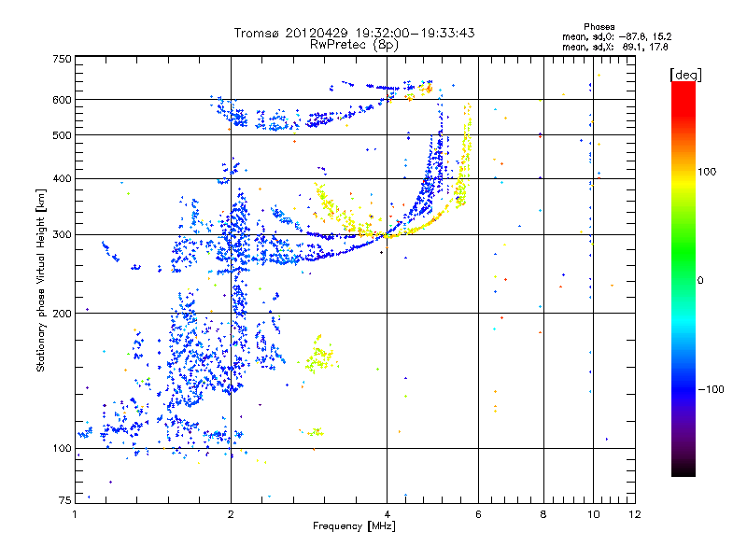747x560 pixels.
Task: Click the 'Phases' header text
Action: [599, 27]
